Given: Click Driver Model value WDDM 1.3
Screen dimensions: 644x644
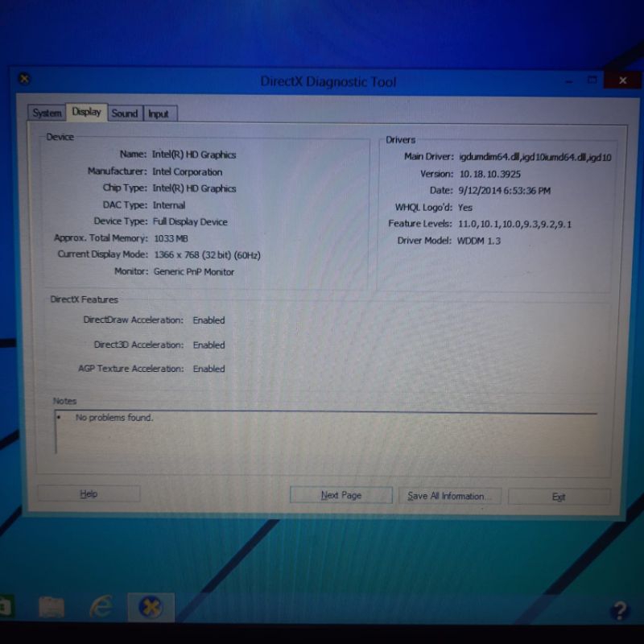Looking at the screenshot, I should tap(479, 241).
